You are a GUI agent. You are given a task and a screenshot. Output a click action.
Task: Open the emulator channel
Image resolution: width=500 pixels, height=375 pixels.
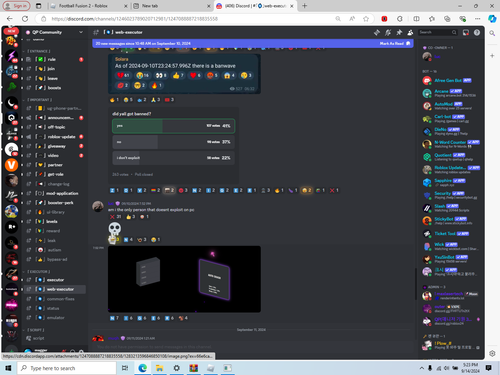pos(54,318)
